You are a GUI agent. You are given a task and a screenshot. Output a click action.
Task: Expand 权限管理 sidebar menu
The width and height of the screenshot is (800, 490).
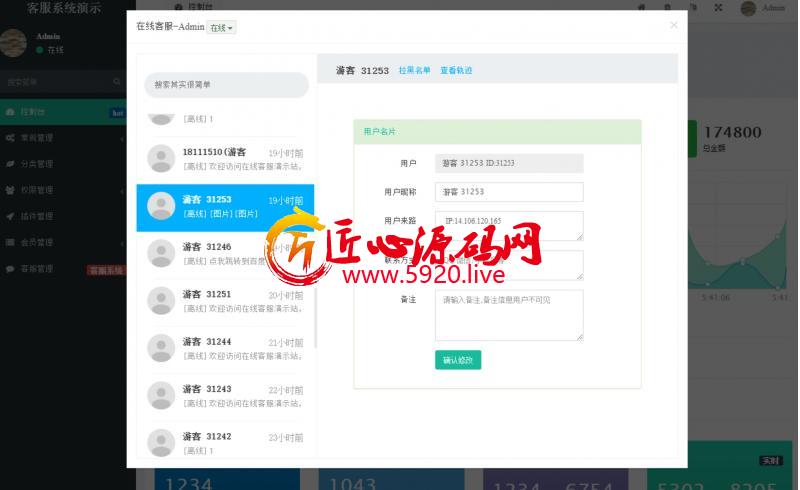click(63, 190)
